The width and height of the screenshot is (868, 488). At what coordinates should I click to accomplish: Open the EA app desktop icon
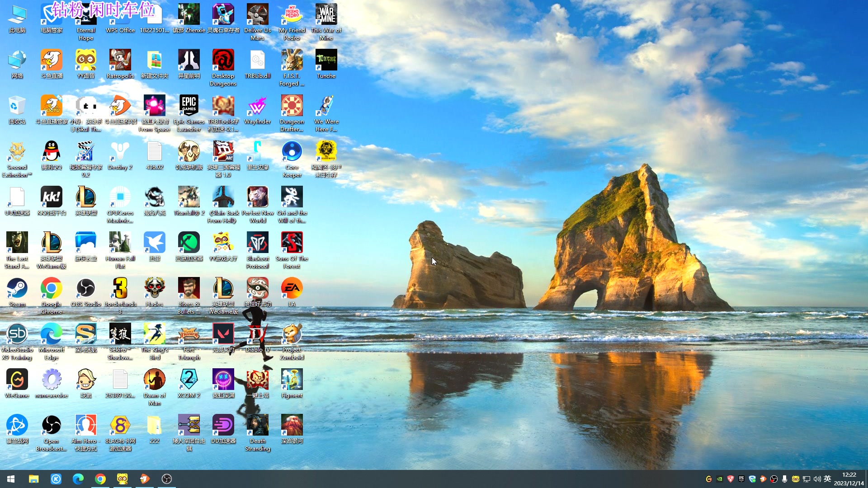tap(292, 292)
